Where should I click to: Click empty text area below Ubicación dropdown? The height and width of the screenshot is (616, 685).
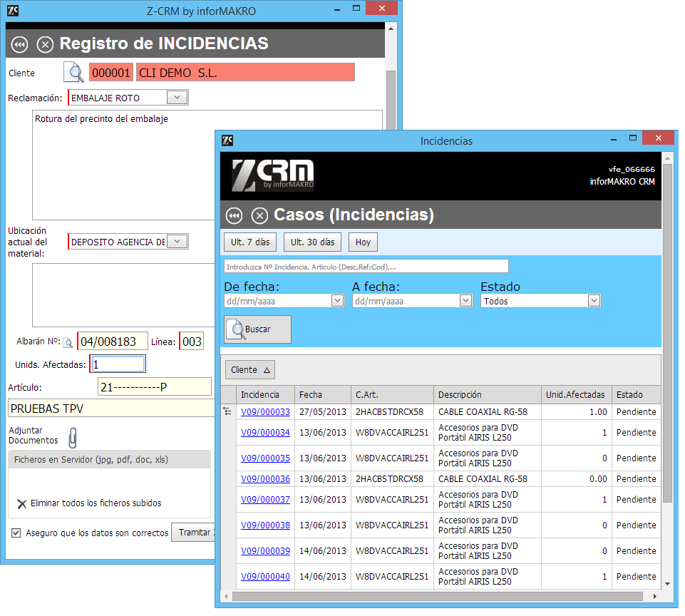point(123,295)
